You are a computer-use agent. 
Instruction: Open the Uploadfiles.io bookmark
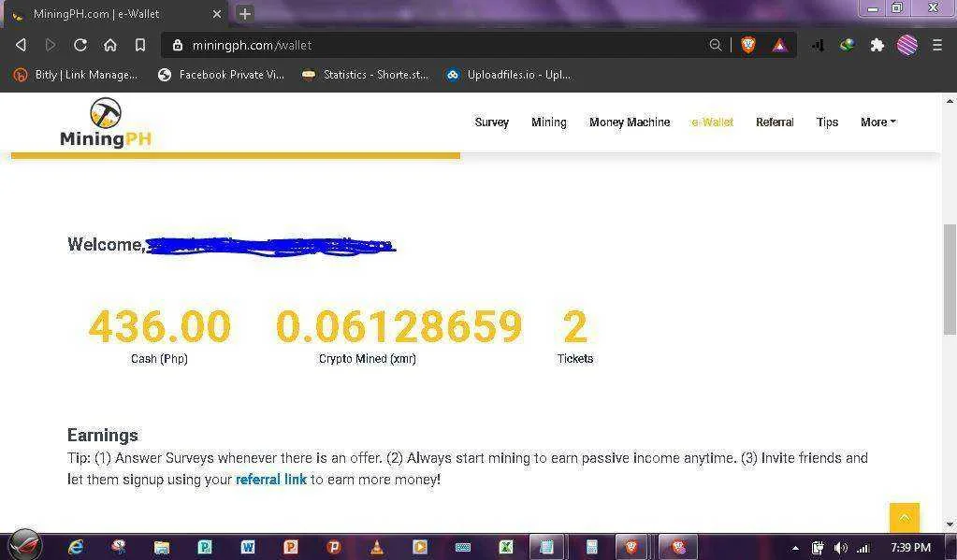click(509, 75)
